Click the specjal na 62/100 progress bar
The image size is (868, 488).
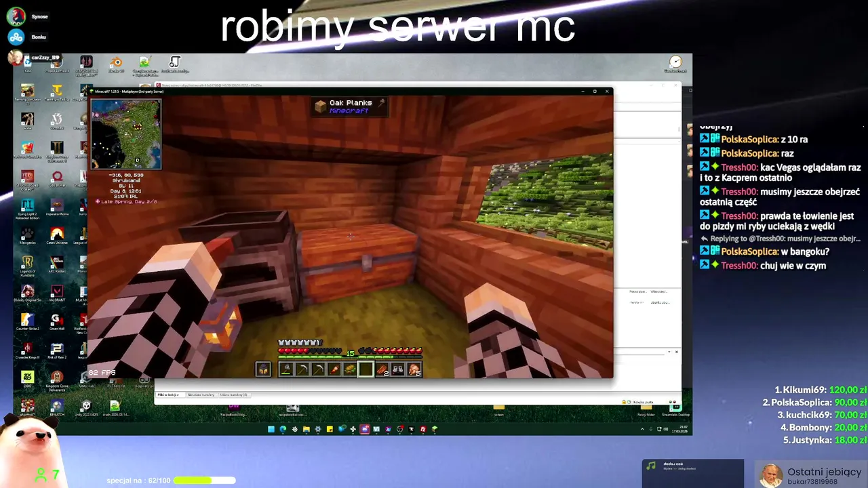(204, 481)
